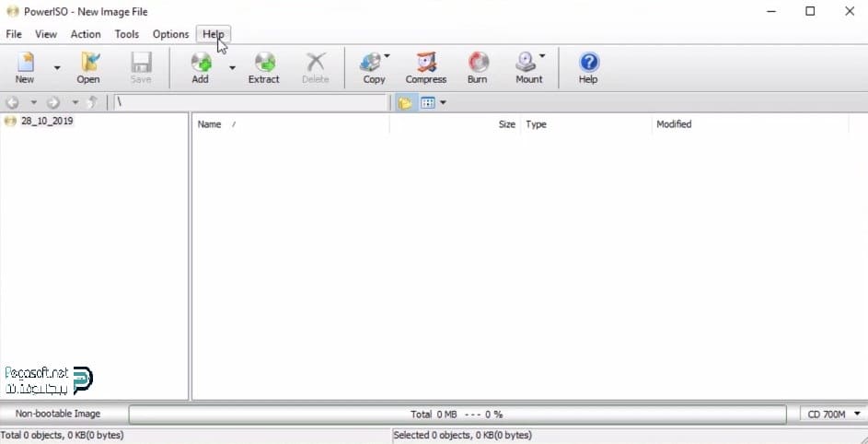Toggle the folders pane icon
Screen dimensions: 868x444
click(405, 102)
